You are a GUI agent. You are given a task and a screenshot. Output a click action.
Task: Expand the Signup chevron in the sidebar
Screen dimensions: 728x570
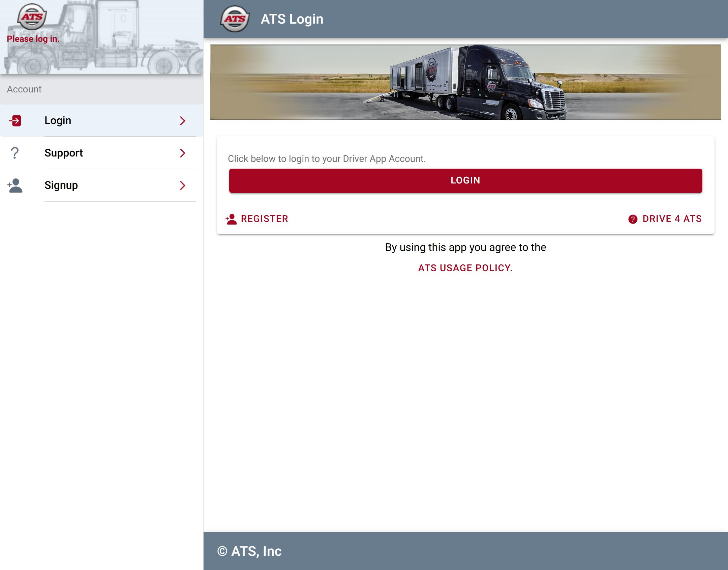pos(183,186)
